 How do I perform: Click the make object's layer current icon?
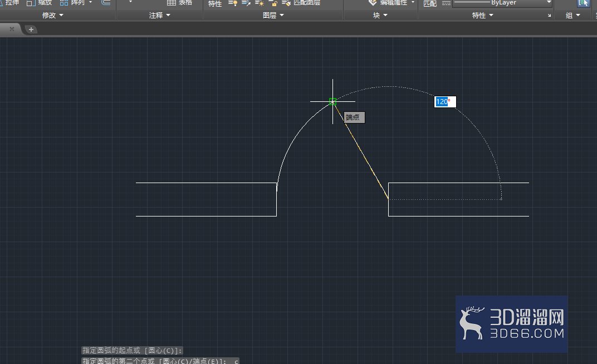tap(246, 3)
